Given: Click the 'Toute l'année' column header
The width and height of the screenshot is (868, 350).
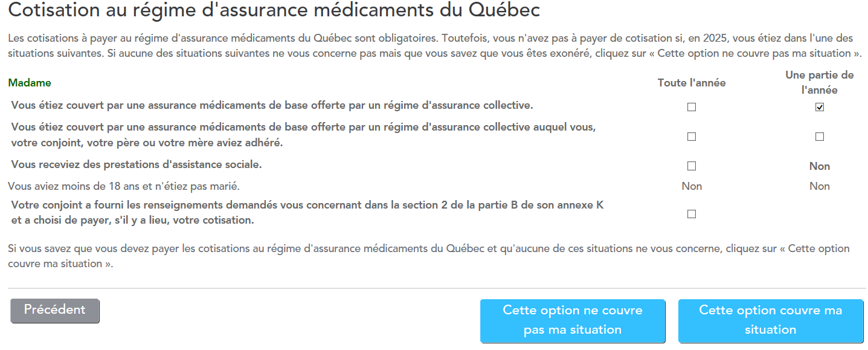Looking at the screenshot, I should (692, 83).
